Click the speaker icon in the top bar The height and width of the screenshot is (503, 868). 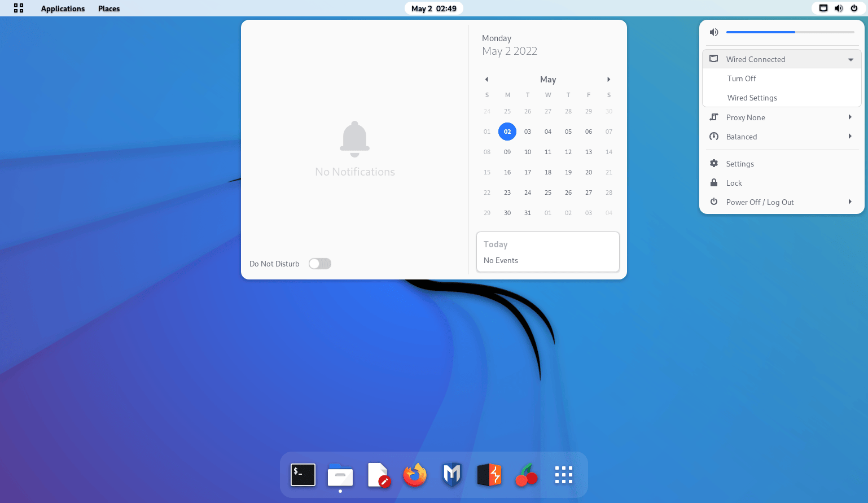pyautogui.click(x=839, y=8)
